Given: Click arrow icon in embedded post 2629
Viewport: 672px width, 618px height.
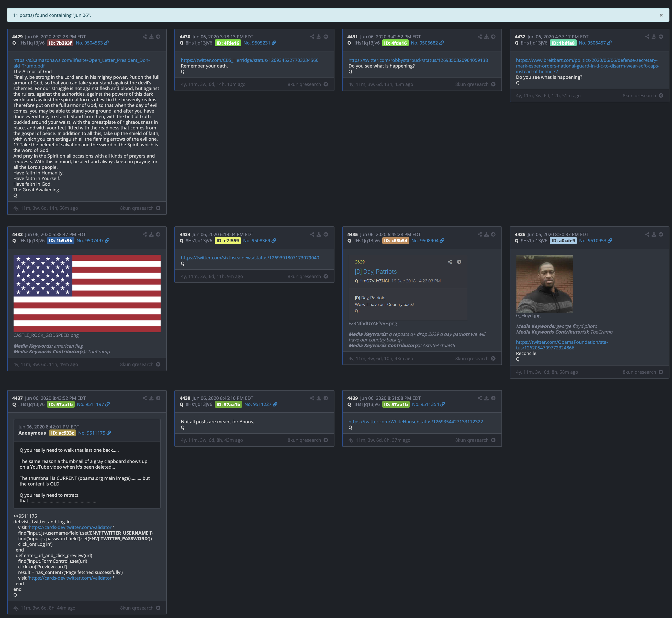Looking at the screenshot, I should [459, 262].
